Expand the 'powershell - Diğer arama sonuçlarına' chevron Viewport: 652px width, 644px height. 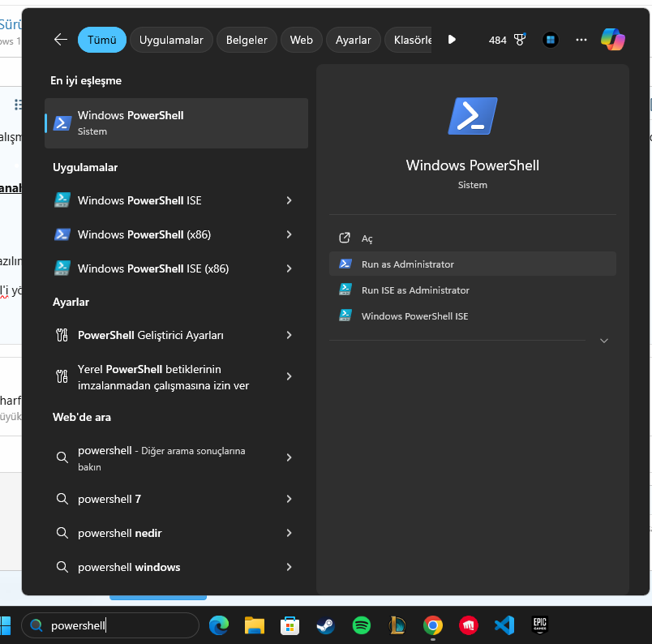click(x=289, y=457)
